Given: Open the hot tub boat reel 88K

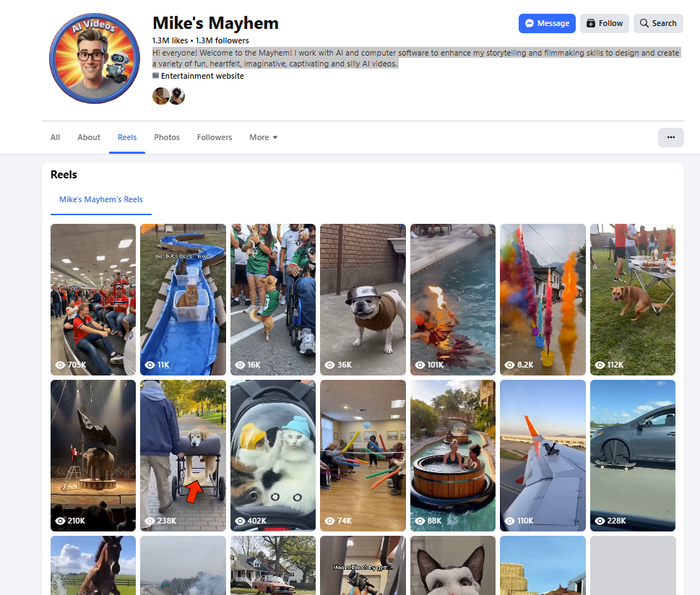Looking at the screenshot, I should point(453,456).
